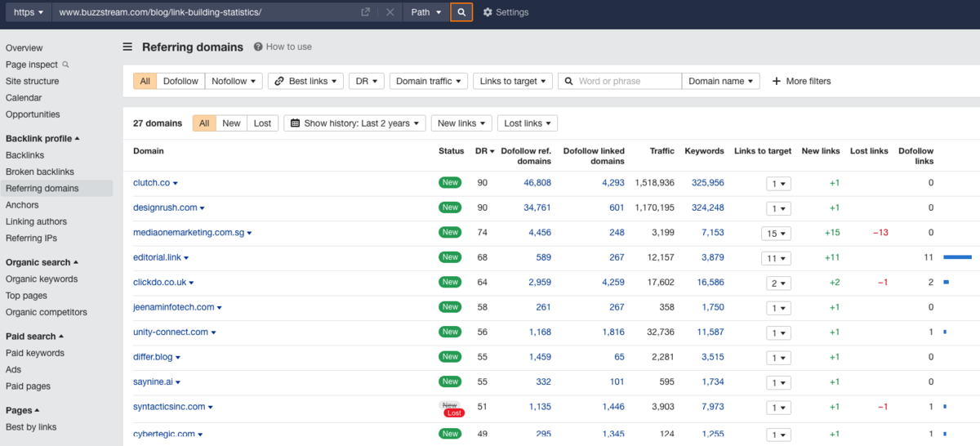The height and width of the screenshot is (446, 980).
Task: Open URL in new tab icon
Action: tap(365, 12)
